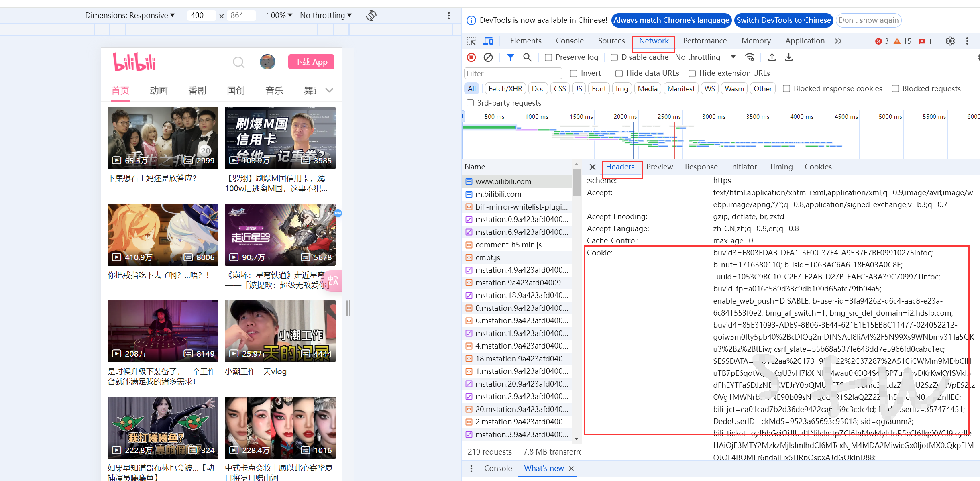
Task: Enable 3rd-party requests checkbox
Action: [470, 103]
